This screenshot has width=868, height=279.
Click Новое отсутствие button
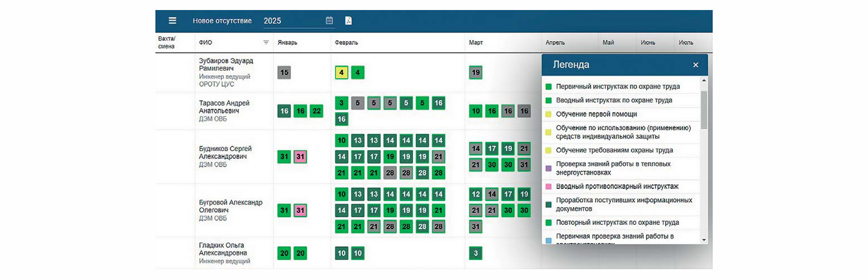[222, 21]
